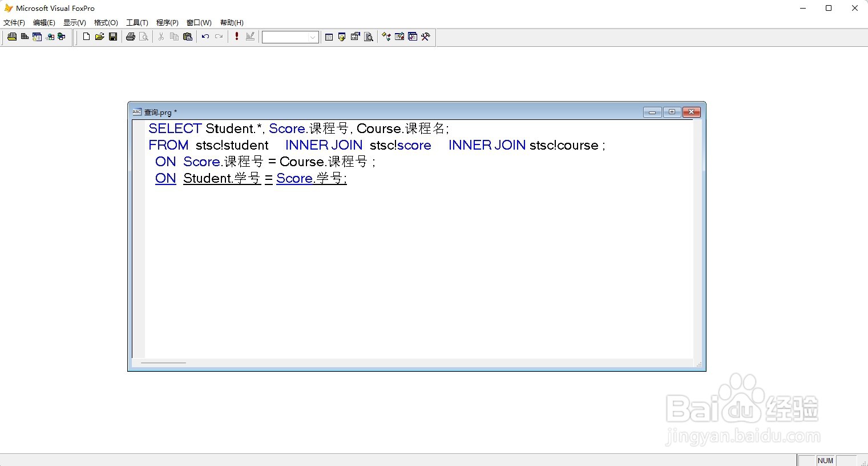Open the 帮助(H) menu
868x466 pixels.
232,23
